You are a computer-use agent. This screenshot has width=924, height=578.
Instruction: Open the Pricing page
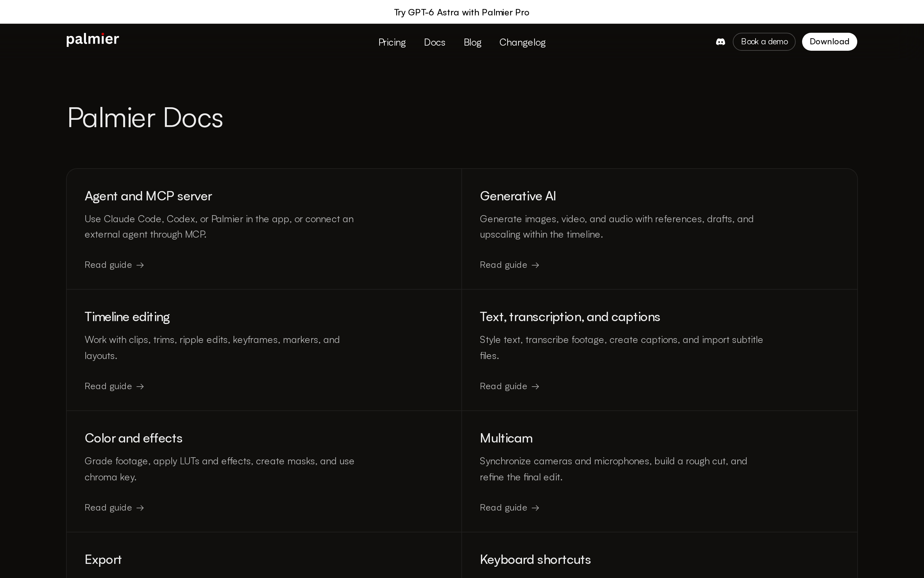(x=392, y=42)
